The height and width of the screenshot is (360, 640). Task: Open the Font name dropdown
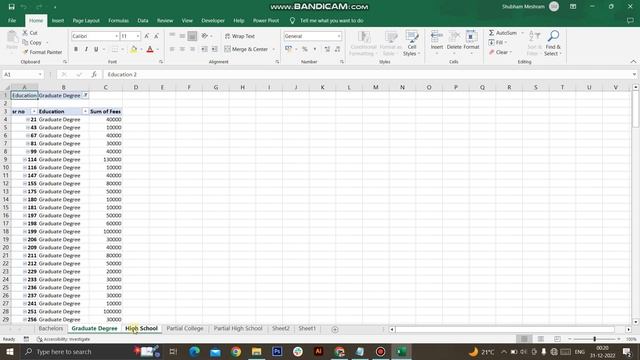pyautogui.click(x=116, y=36)
